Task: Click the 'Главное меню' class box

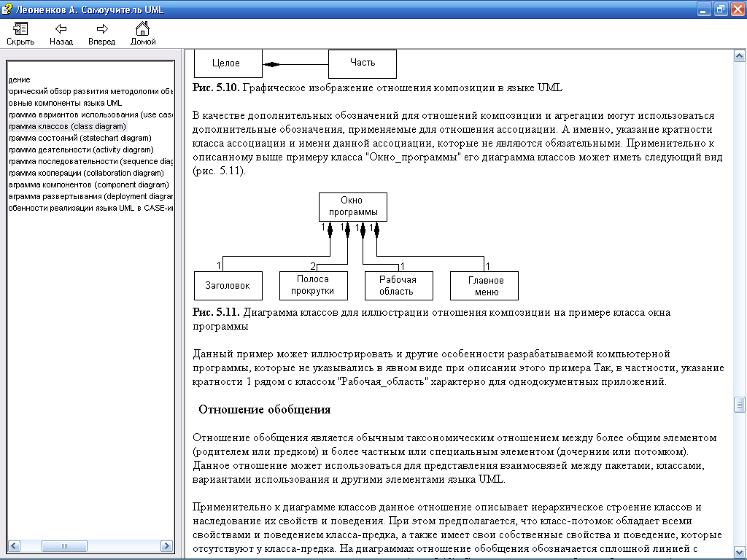Action: point(484,286)
